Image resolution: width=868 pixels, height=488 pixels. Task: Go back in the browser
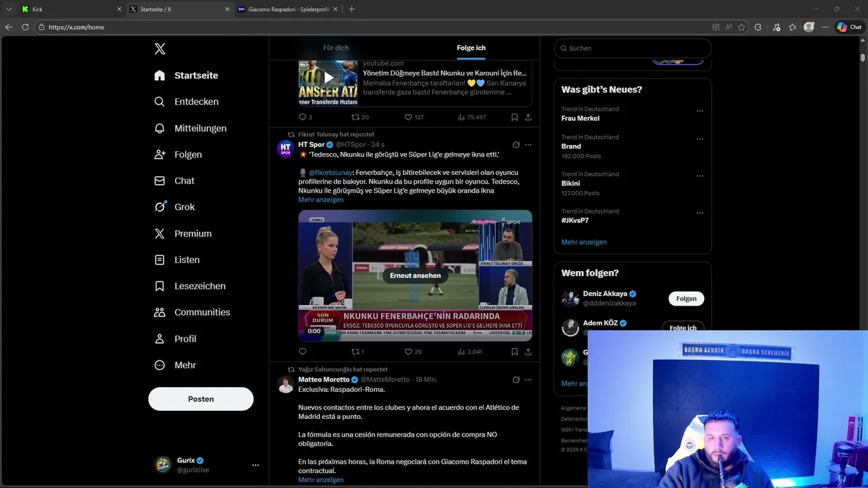(9, 27)
